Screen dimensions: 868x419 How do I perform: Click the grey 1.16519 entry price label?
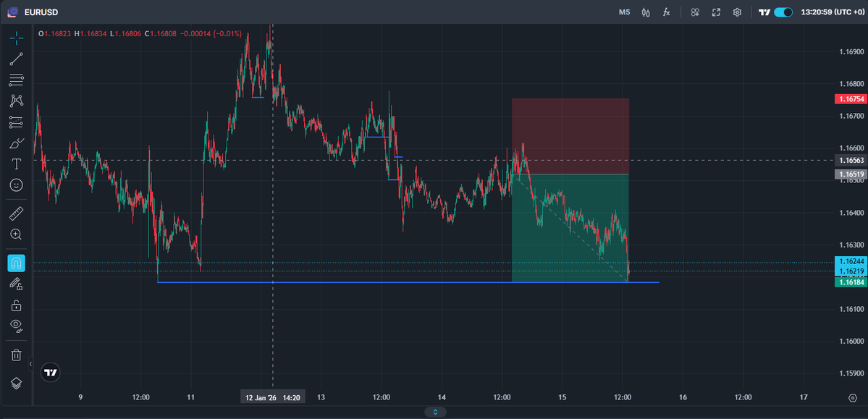pos(849,174)
